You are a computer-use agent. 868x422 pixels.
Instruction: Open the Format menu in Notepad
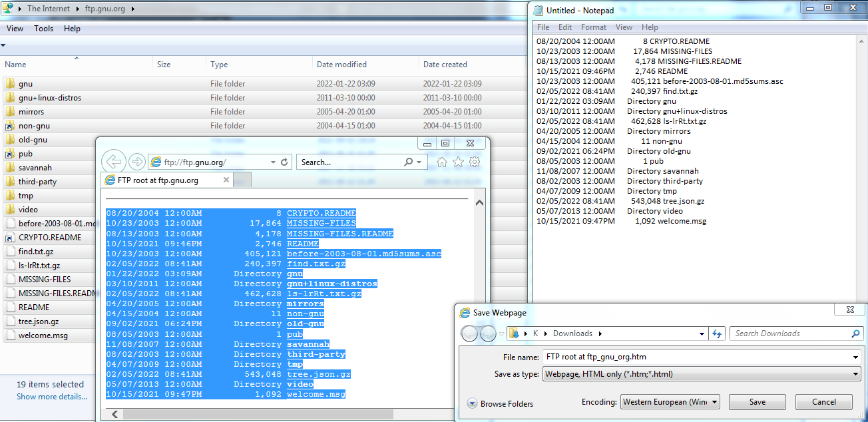pos(594,27)
